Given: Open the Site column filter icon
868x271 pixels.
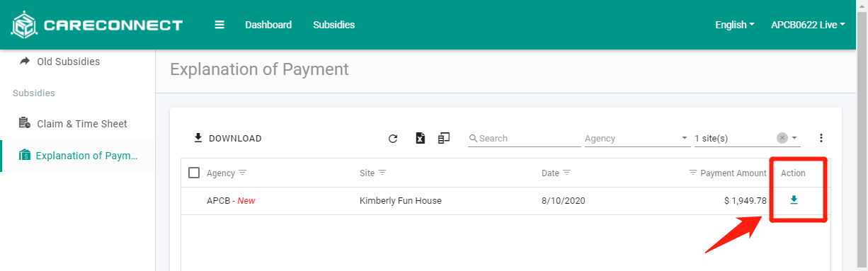Looking at the screenshot, I should tap(382, 173).
